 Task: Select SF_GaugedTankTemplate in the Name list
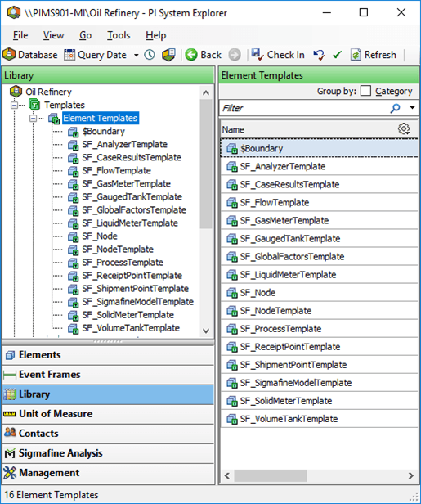pyautogui.click(x=290, y=239)
